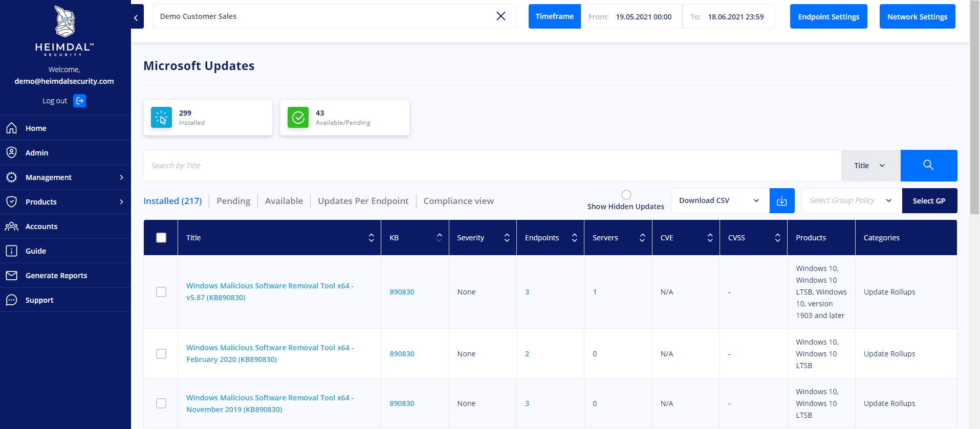
Task: Open the Compliance view tab
Action: click(459, 201)
